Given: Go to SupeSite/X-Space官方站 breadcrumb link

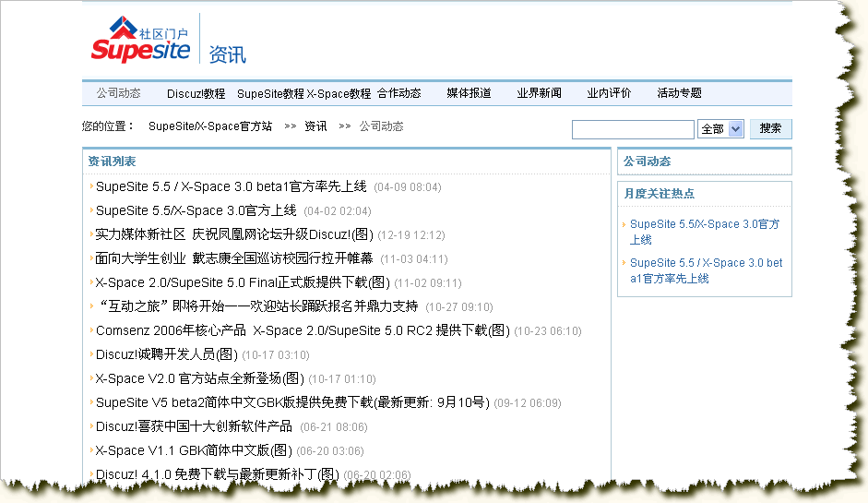Looking at the screenshot, I should point(210,126).
